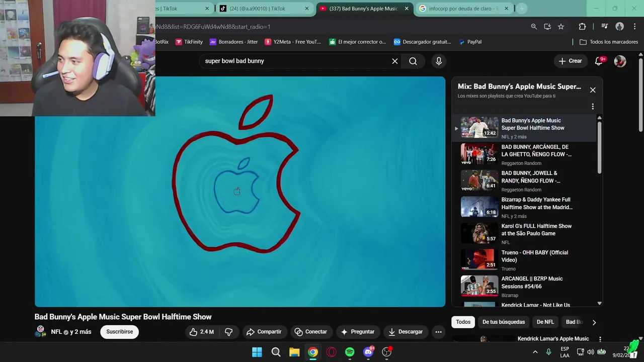Like the video with thumbs-up
Viewport: 644px width, 362px height.
[201, 332]
